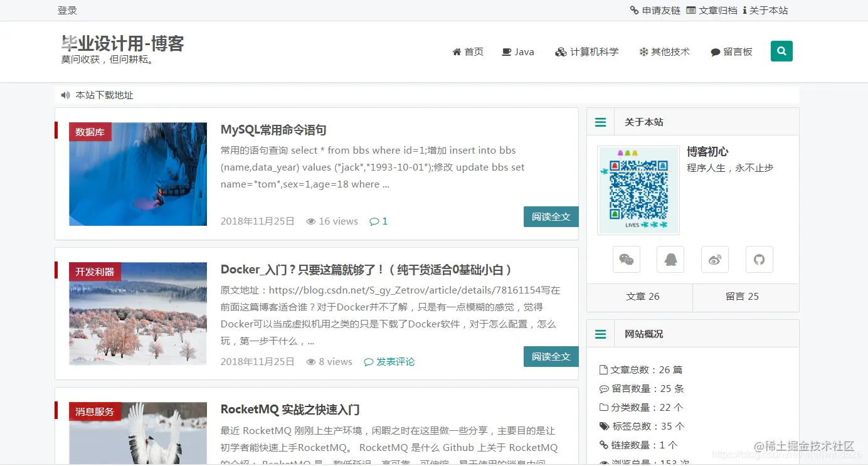Open the MySQL post ice cave thumbnail
This screenshot has height=466, width=868.
[x=138, y=174]
